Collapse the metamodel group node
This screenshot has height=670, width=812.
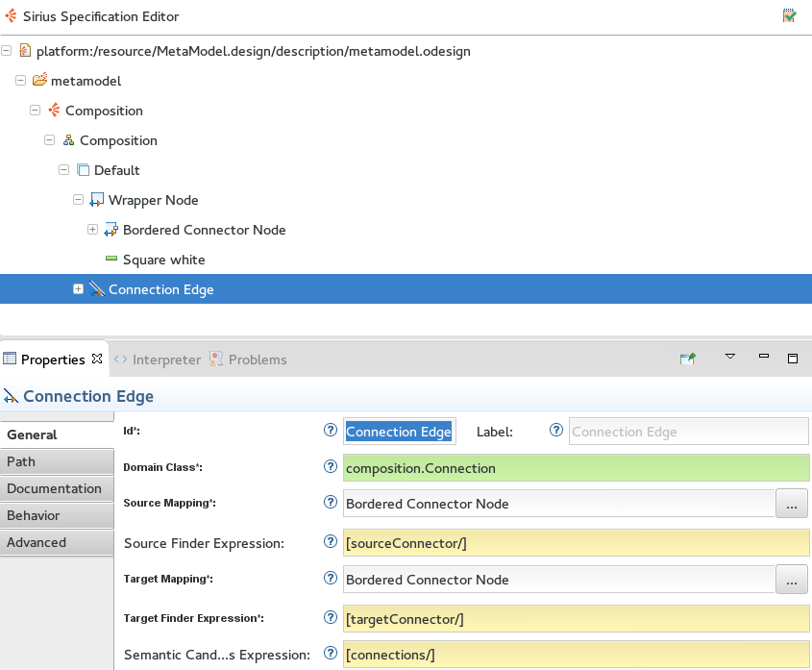click(21, 81)
